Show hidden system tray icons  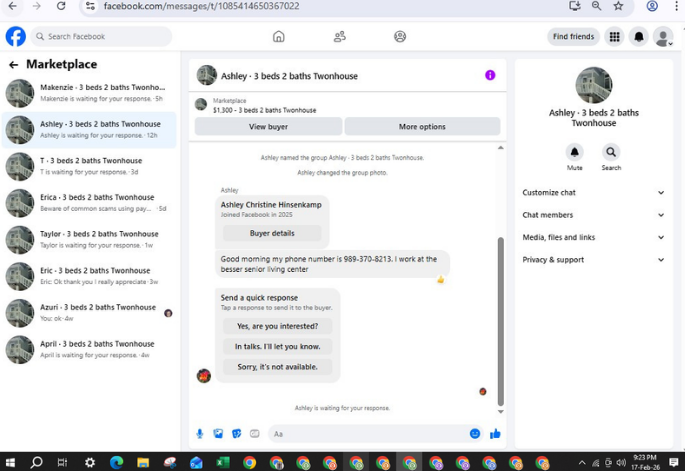coord(582,463)
